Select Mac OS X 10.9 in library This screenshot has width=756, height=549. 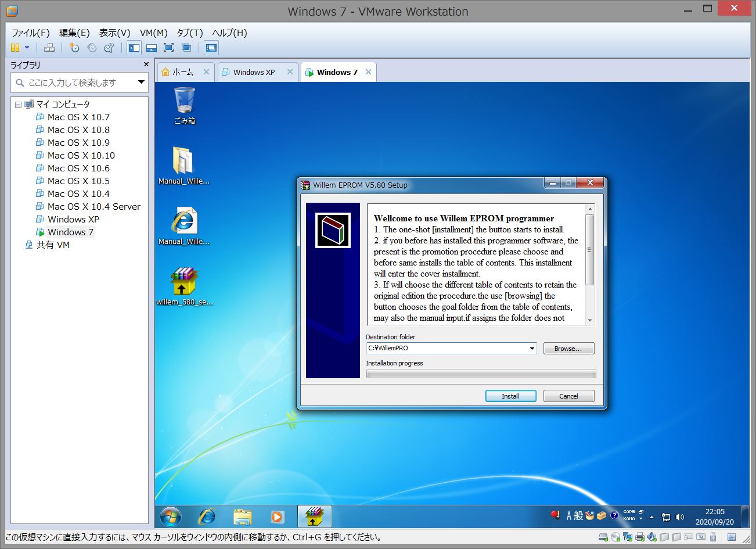[78, 142]
